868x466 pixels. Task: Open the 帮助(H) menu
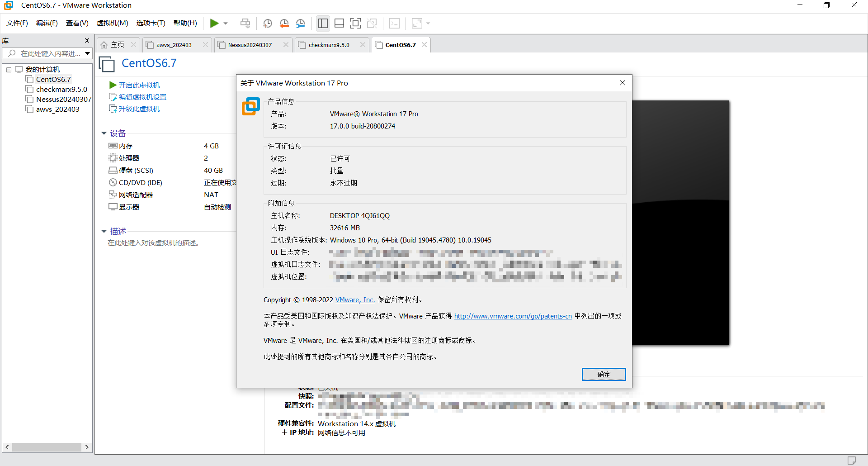(185, 23)
